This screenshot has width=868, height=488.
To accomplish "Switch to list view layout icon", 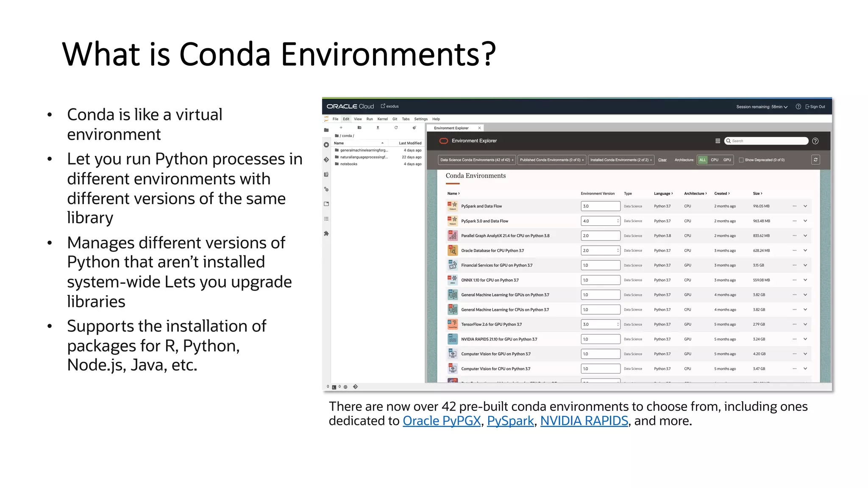I will (718, 141).
